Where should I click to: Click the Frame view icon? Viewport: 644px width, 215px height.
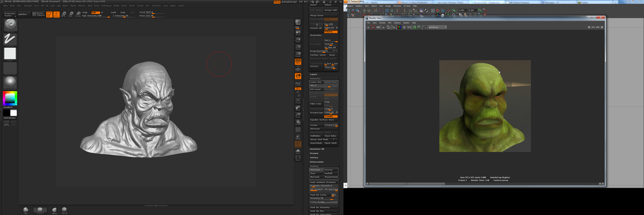point(298,101)
